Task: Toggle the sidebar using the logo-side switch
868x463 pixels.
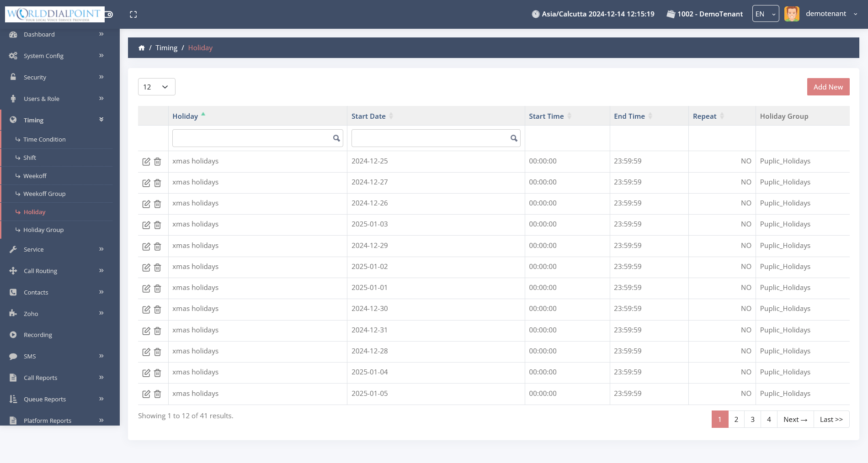Action: 109,15
